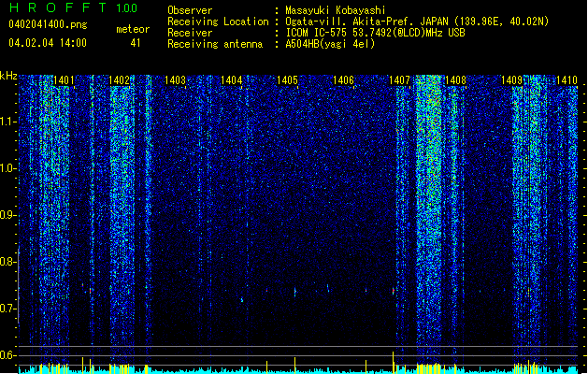This screenshot has width=588, height=374.
Task: Click the filename 0402041400.png
Action: point(48,25)
